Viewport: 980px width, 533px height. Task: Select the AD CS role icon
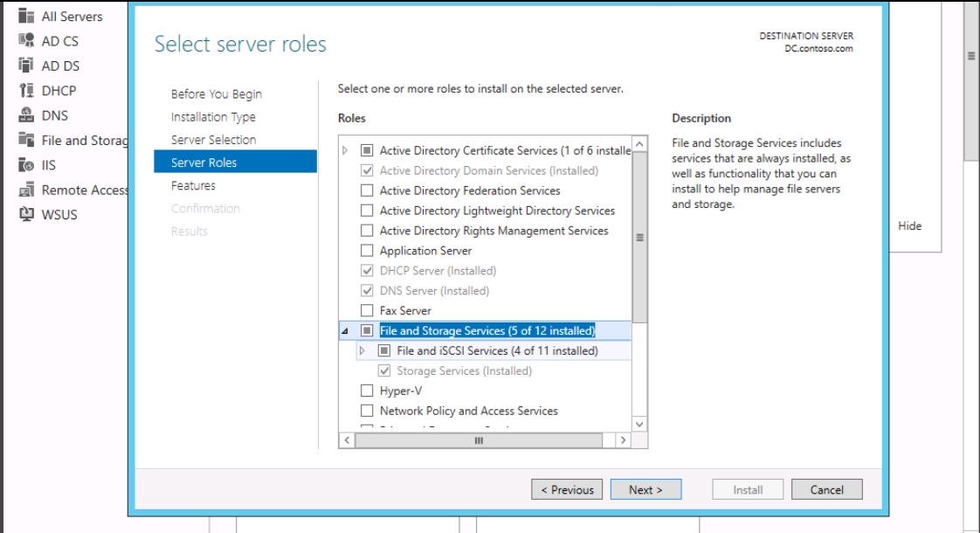pyautogui.click(x=26, y=41)
